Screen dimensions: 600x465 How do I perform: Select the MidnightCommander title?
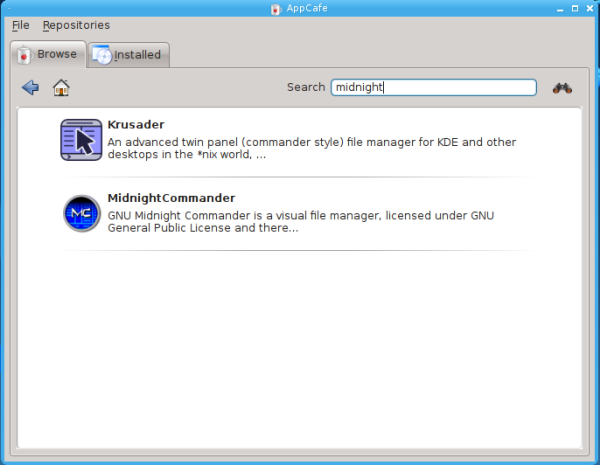[171, 198]
